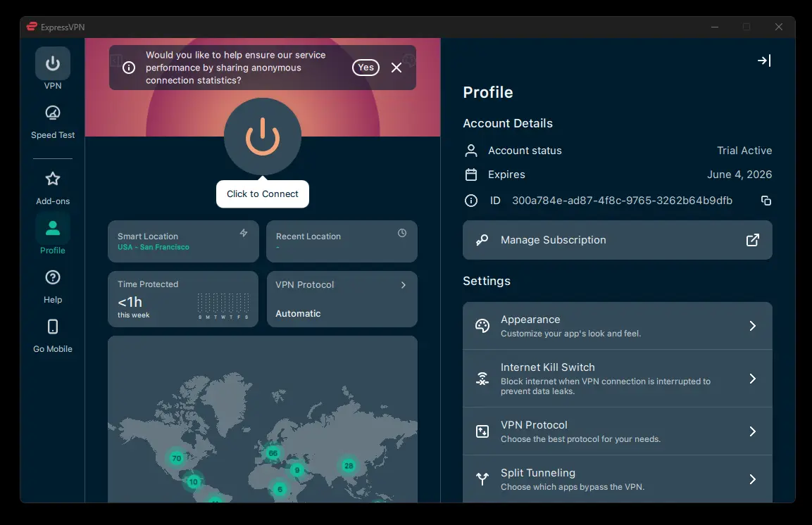Click the VPN Protocol settings icon

[x=482, y=431]
